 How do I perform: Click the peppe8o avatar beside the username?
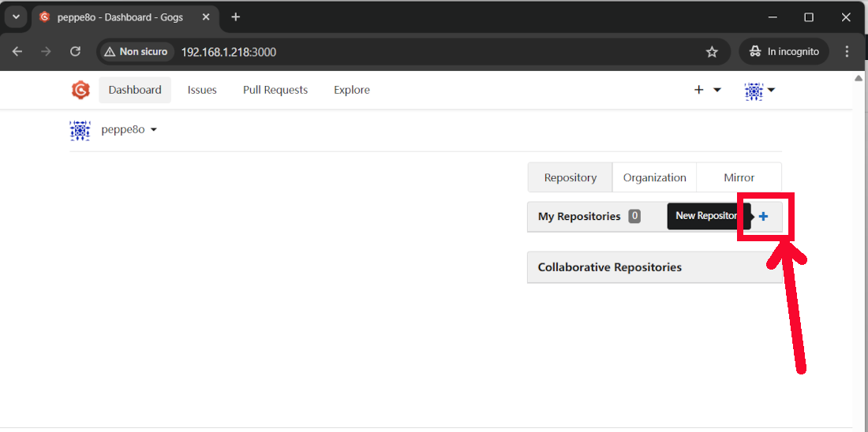pos(80,130)
